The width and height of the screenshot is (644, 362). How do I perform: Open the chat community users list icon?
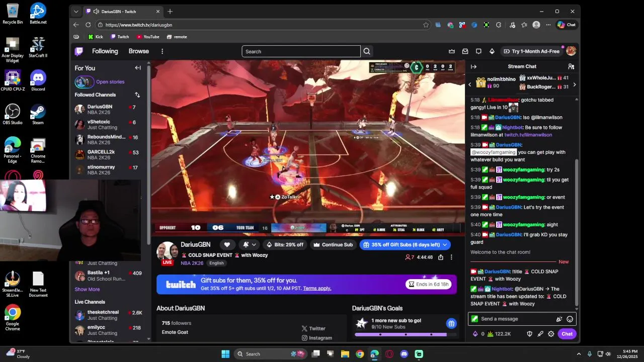[571, 66]
